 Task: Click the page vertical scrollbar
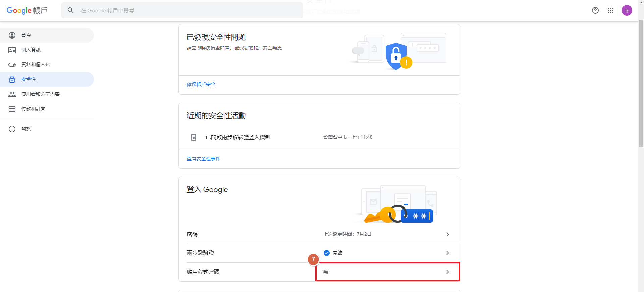point(641,84)
